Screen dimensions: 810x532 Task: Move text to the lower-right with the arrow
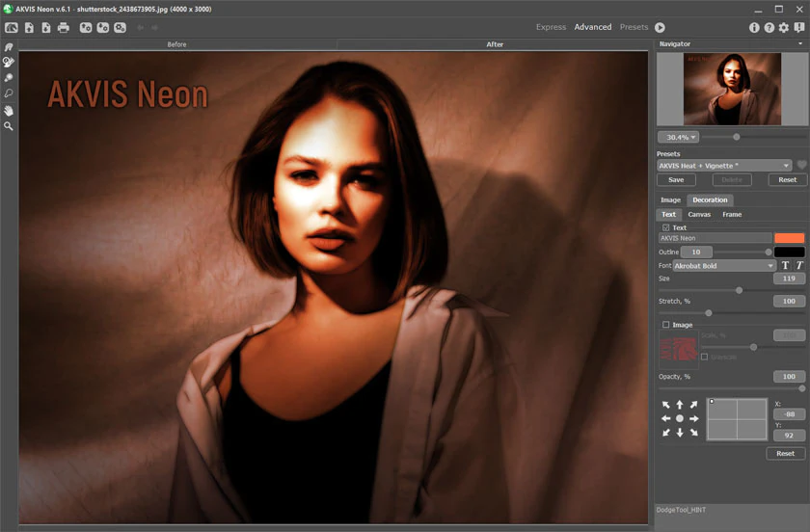693,433
